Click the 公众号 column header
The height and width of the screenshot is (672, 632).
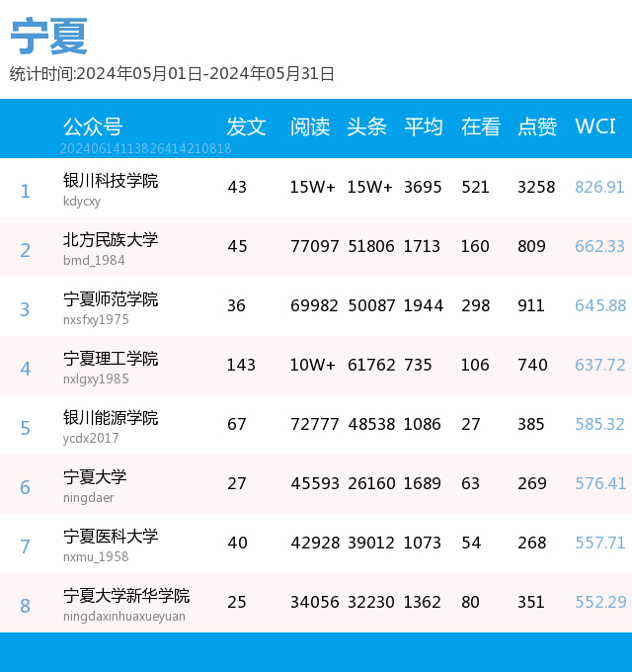click(x=93, y=126)
